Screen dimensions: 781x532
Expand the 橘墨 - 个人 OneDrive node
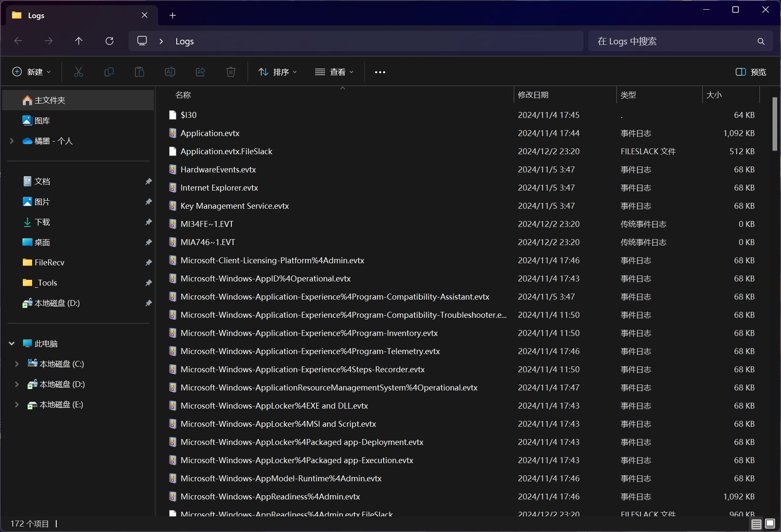12,141
